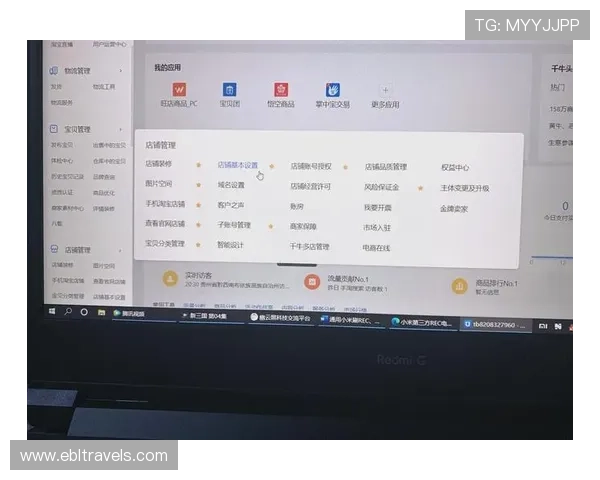Open 智能设计 link
This screenshot has height=480, width=600.
click(230, 245)
